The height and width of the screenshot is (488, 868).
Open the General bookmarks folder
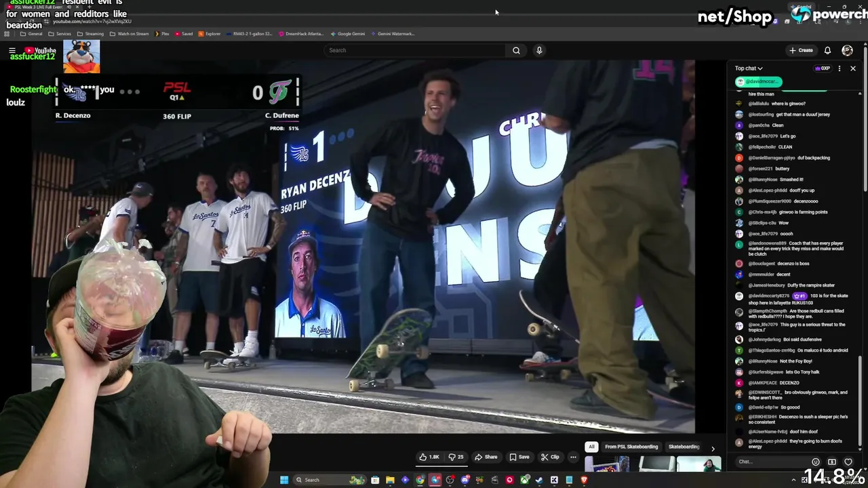tap(31, 34)
